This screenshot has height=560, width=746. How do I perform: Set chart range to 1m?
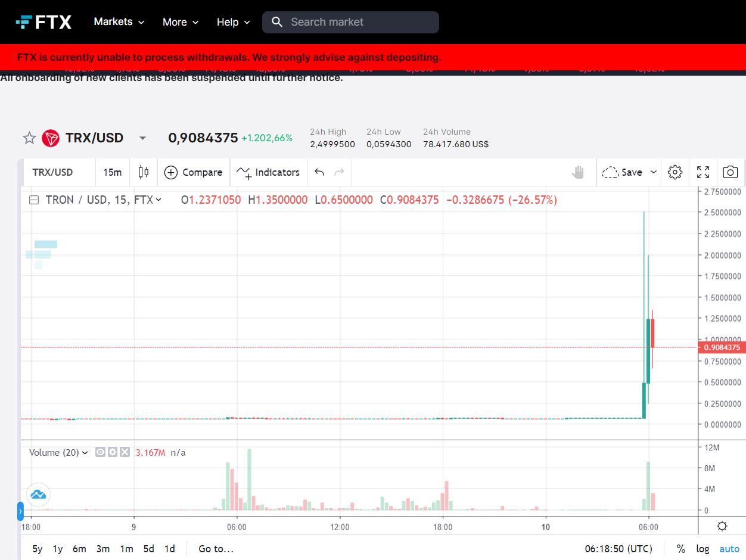click(126, 549)
